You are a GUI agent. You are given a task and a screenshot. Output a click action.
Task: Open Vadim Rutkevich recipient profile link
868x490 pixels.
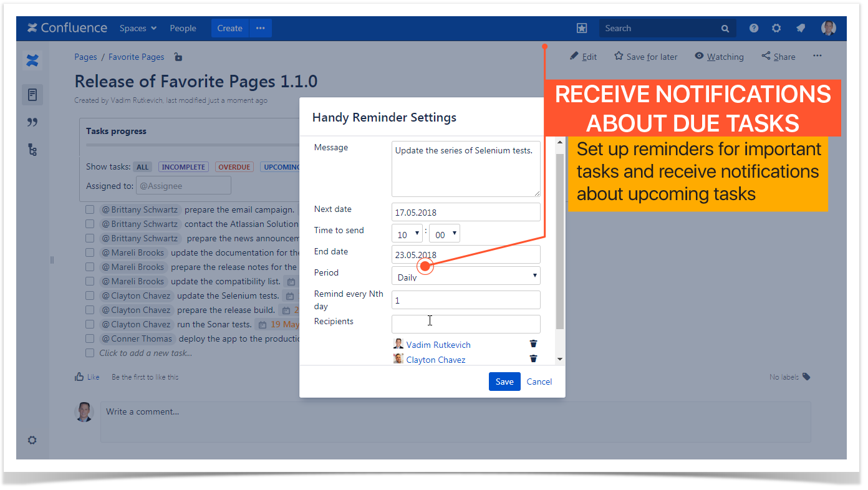coord(438,345)
